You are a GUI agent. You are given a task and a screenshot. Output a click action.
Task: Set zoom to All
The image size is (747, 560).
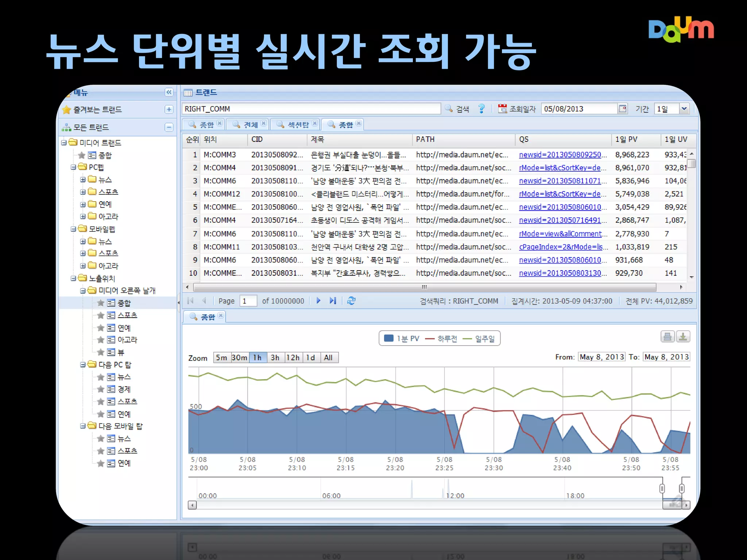(x=329, y=358)
